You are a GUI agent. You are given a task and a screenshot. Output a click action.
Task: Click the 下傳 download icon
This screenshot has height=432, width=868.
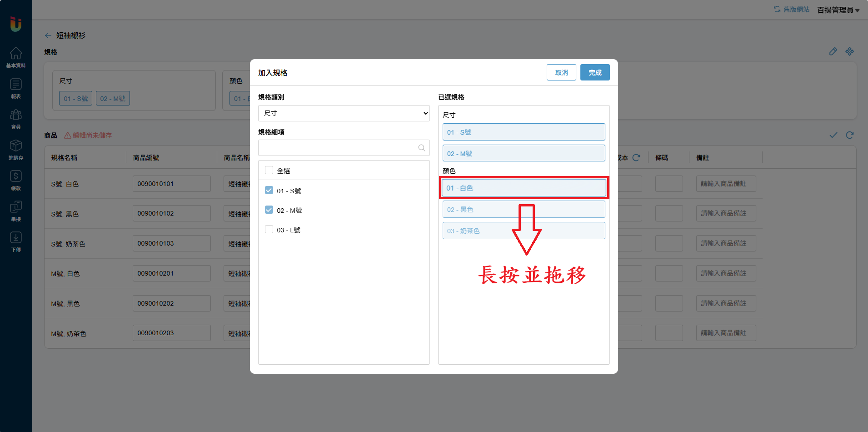16,238
